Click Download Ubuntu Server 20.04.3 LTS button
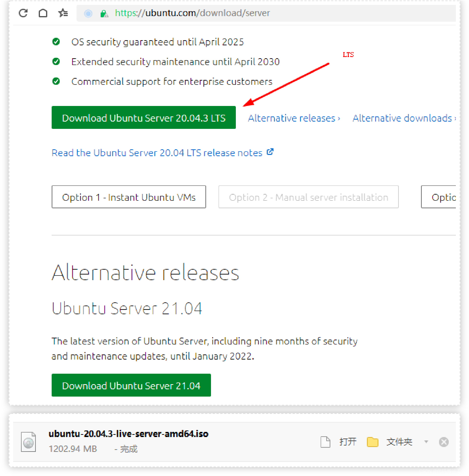 click(x=144, y=118)
